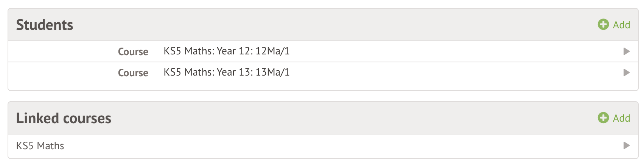Click blank space left of the Year 13 Course label
Screen dimensions: 644x167
point(61,73)
